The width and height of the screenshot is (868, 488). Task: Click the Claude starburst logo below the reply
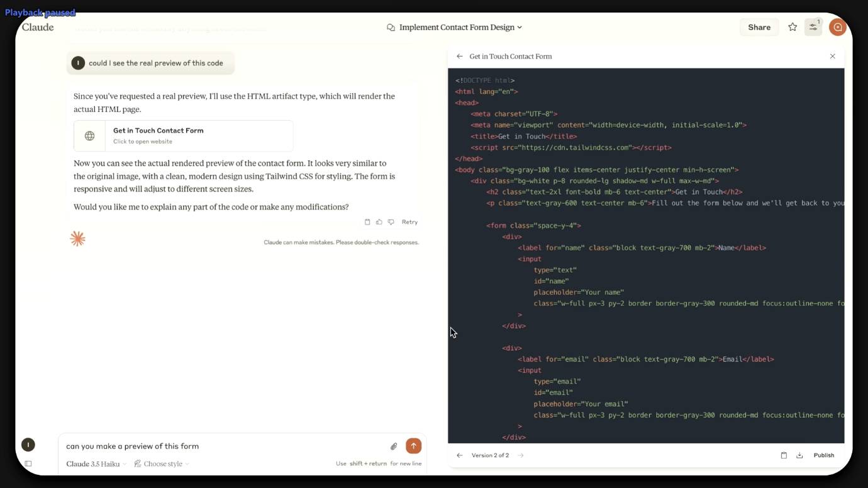pyautogui.click(x=77, y=238)
